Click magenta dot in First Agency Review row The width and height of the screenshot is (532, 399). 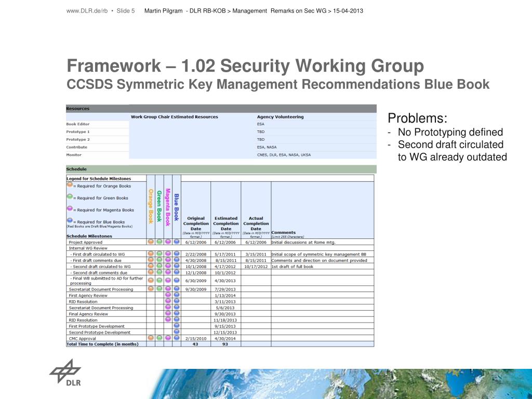tap(168, 295)
